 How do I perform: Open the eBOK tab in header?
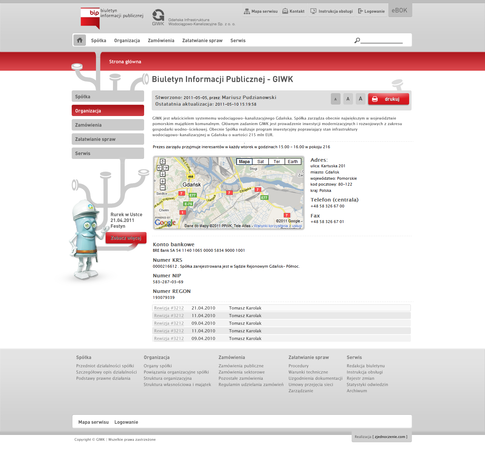pyautogui.click(x=400, y=10)
